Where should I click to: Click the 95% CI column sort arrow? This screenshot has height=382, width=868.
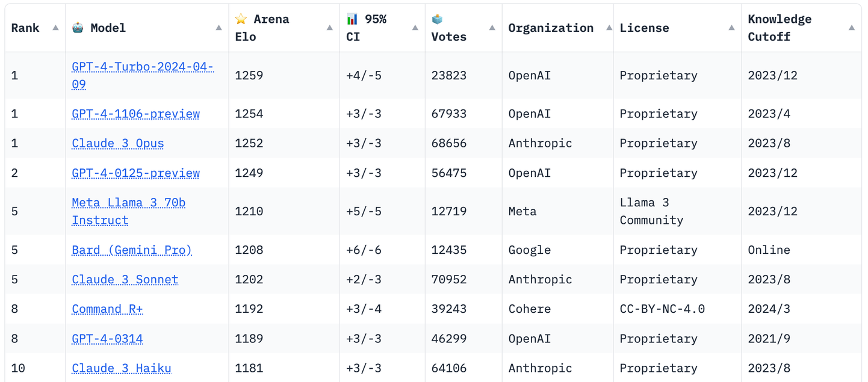click(415, 28)
